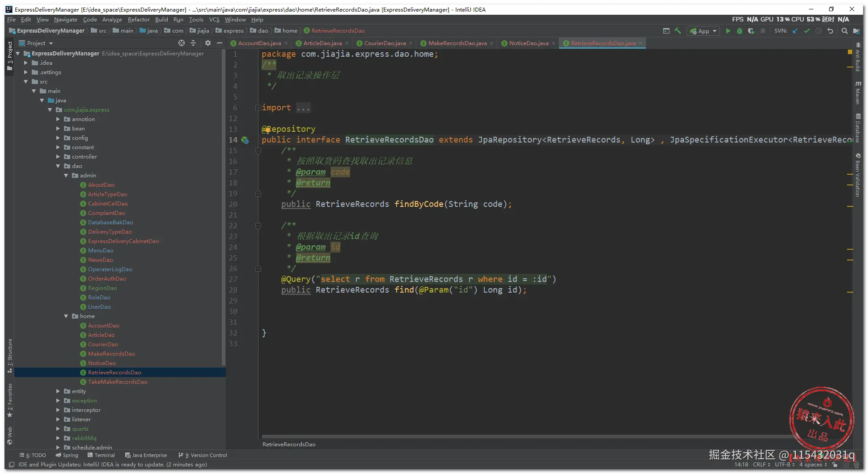The width and height of the screenshot is (868, 474).
Task: Toggle the file read-only lock icon
Action: [x=835, y=465]
